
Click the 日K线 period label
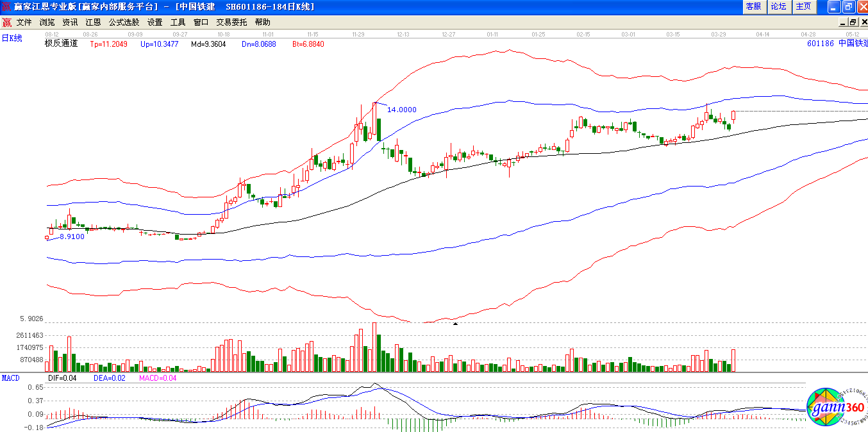pyautogui.click(x=12, y=38)
